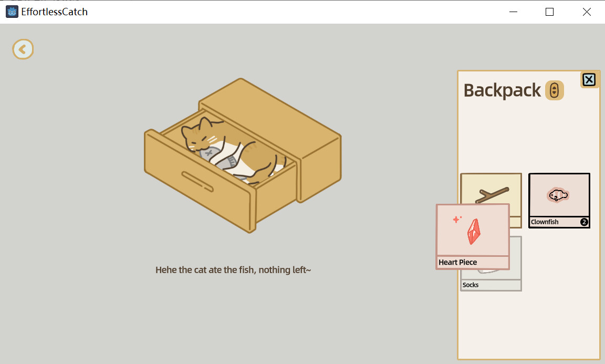This screenshot has height=364, width=605.
Task: Select the Heart Piece item in the backpack
Action: (x=472, y=231)
